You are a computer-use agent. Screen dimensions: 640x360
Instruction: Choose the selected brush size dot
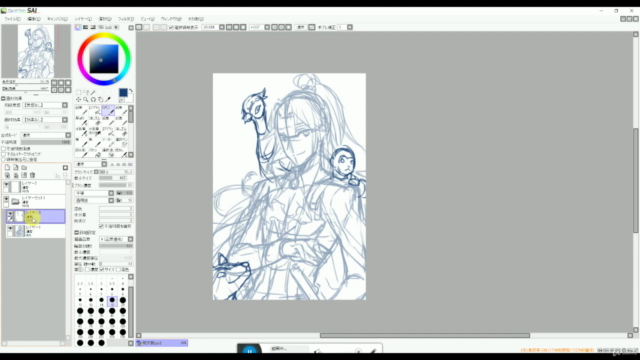pyautogui.click(x=112, y=301)
